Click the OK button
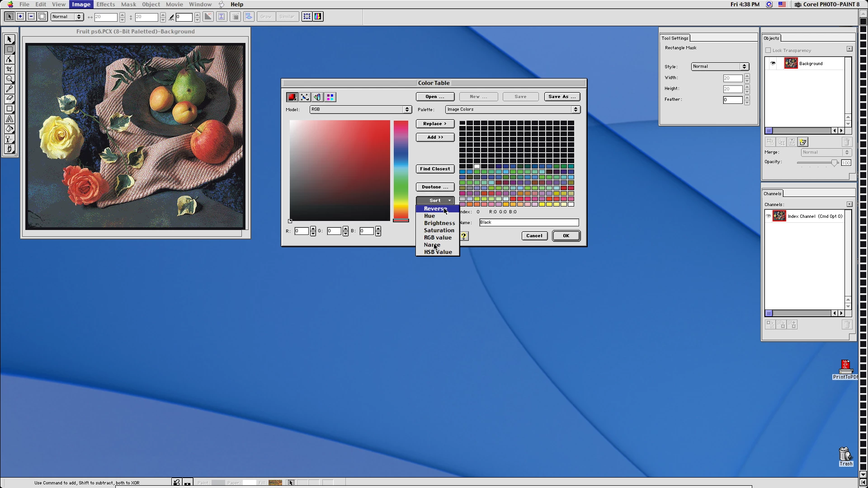The image size is (868, 488). pos(566,236)
